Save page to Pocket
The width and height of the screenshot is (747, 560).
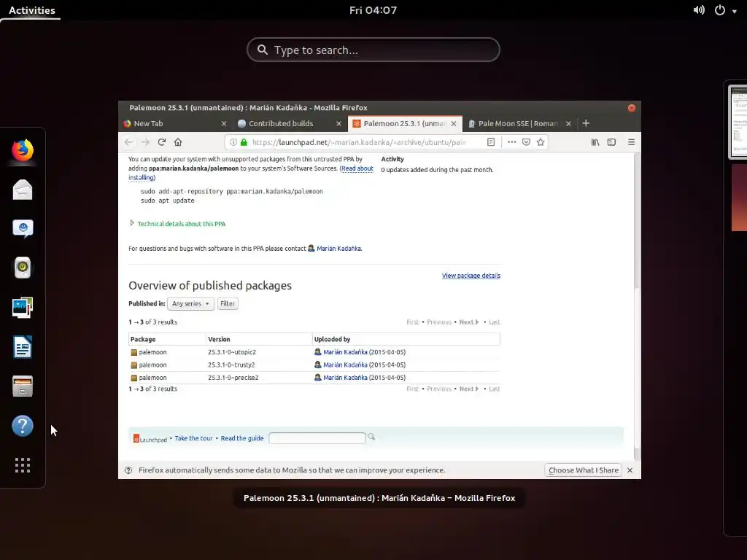pyautogui.click(x=526, y=142)
